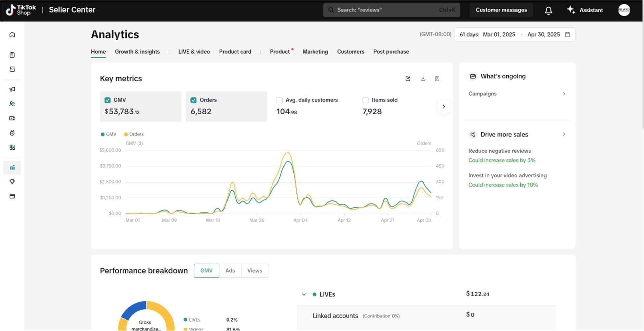Click the edit Key metrics icon
This screenshot has height=331, width=644.
(408, 79)
